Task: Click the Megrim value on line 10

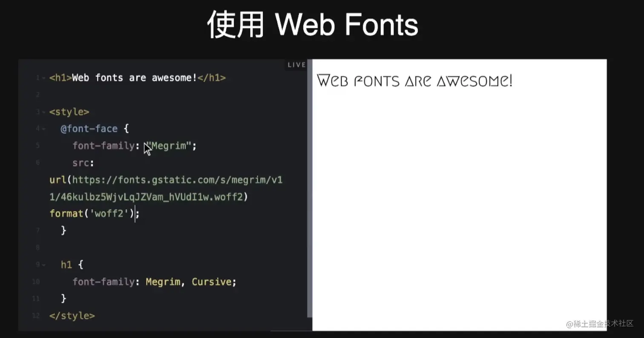Action: [x=163, y=282]
